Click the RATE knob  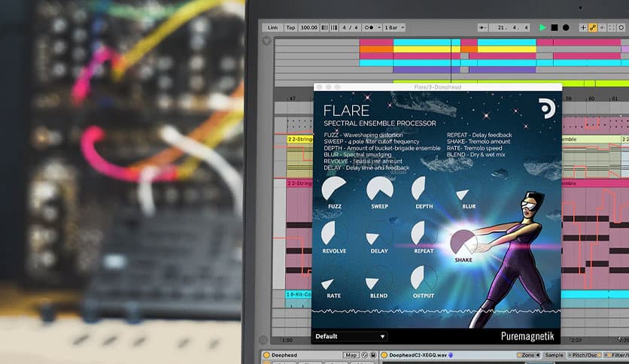[x=333, y=278]
